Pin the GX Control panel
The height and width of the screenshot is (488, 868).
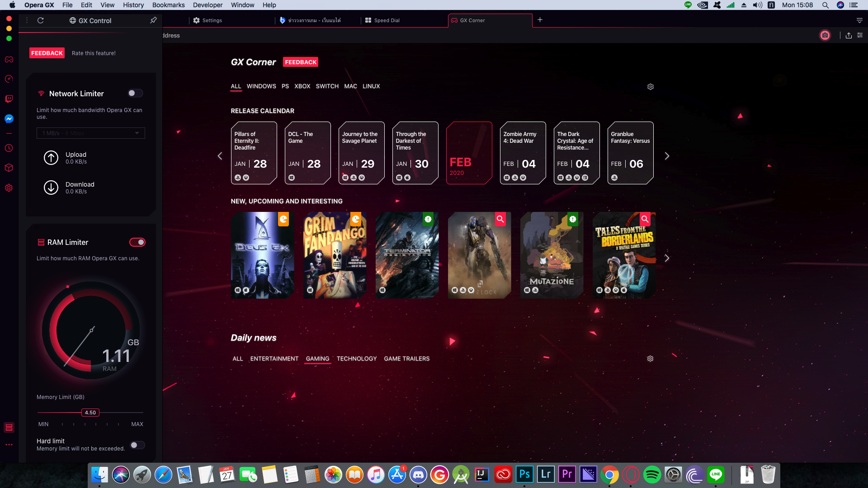[x=153, y=20]
